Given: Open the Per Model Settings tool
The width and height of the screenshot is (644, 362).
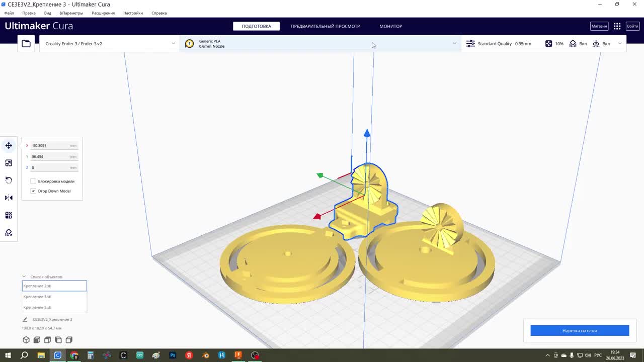Looking at the screenshot, I should tap(9, 215).
